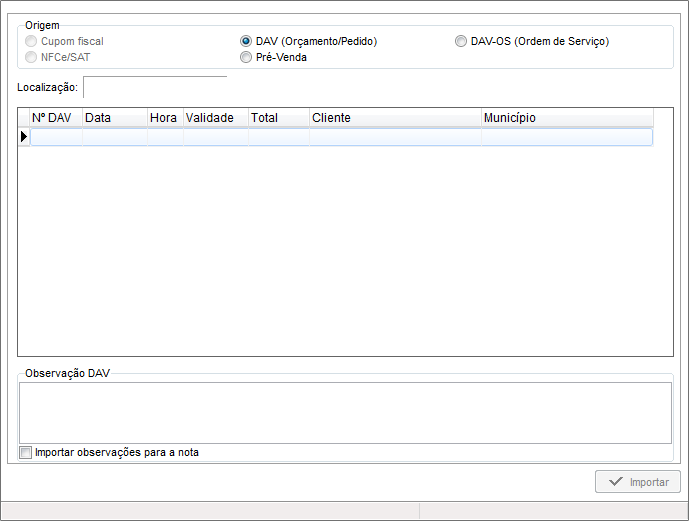Pick the Cupom fiscal origin option
This screenshot has height=521, width=689.
(32, 42)
